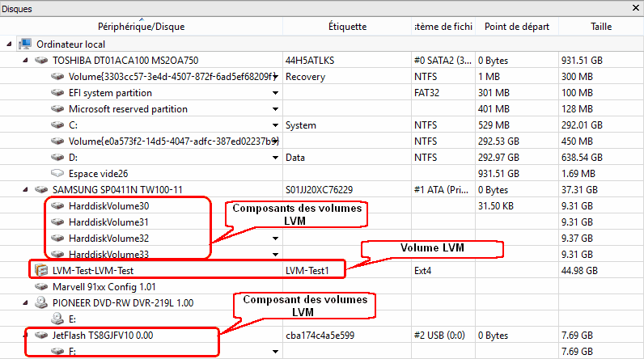Collapse the Ordinateur local tree node
Screen dimensions: 644x359
(9, 44)
